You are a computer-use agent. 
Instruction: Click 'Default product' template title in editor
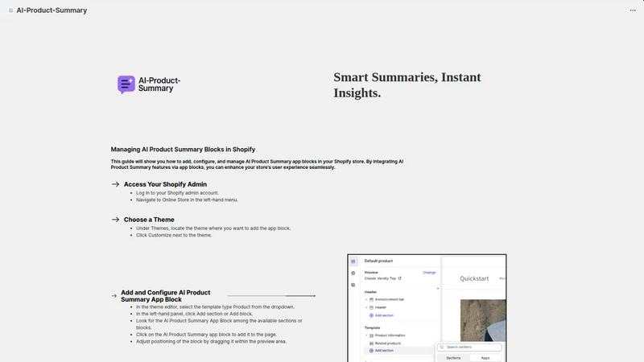[x=378, y=261]
